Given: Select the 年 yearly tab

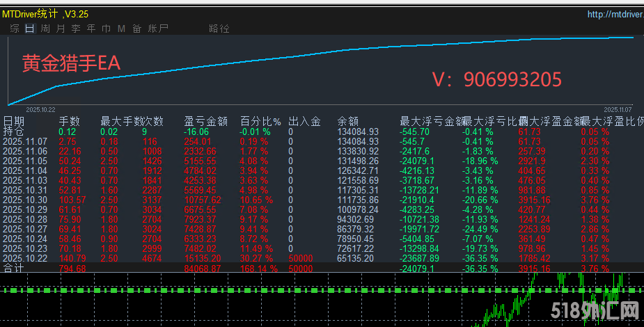Looking at the screenshot, I should click(91, 29).
